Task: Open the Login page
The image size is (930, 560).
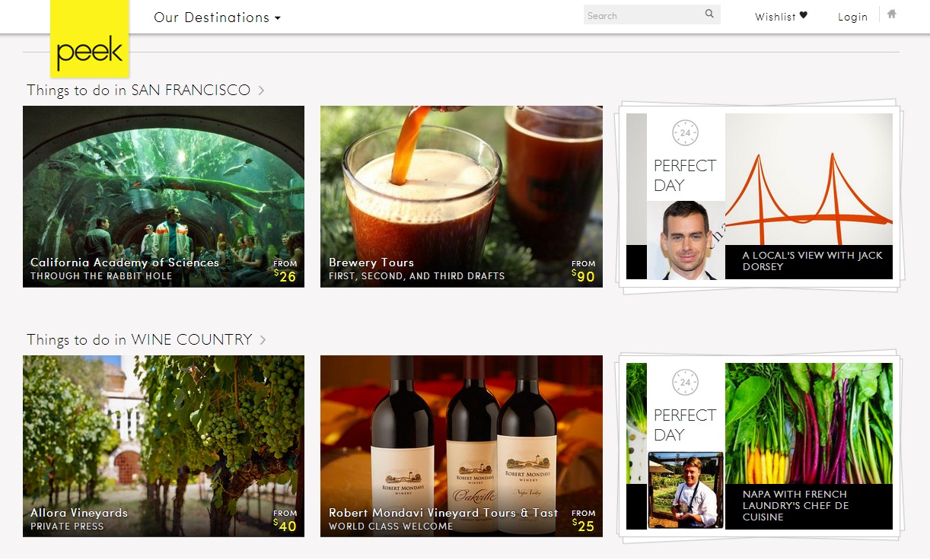Action: point(852,17)
